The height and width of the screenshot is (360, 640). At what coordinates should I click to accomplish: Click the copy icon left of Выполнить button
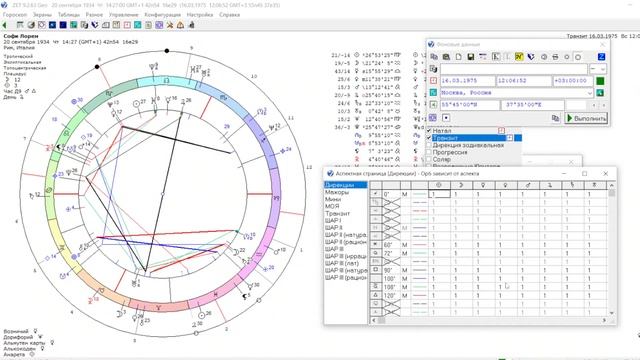555,118
